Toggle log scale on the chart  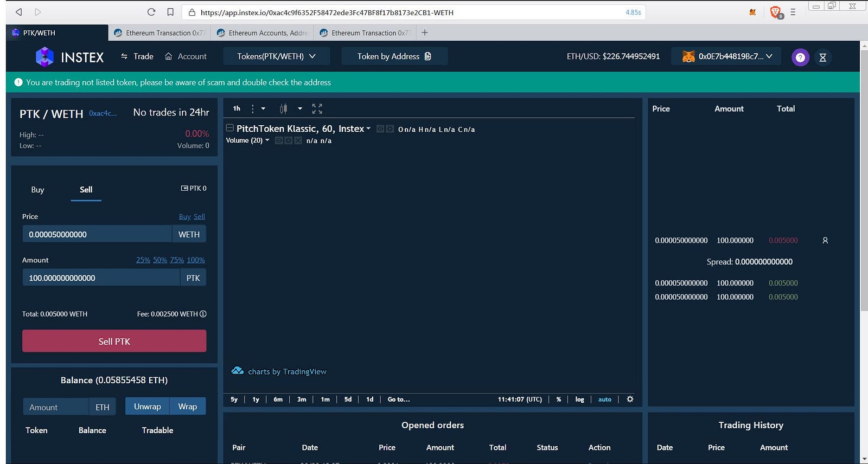click(579, 399)
